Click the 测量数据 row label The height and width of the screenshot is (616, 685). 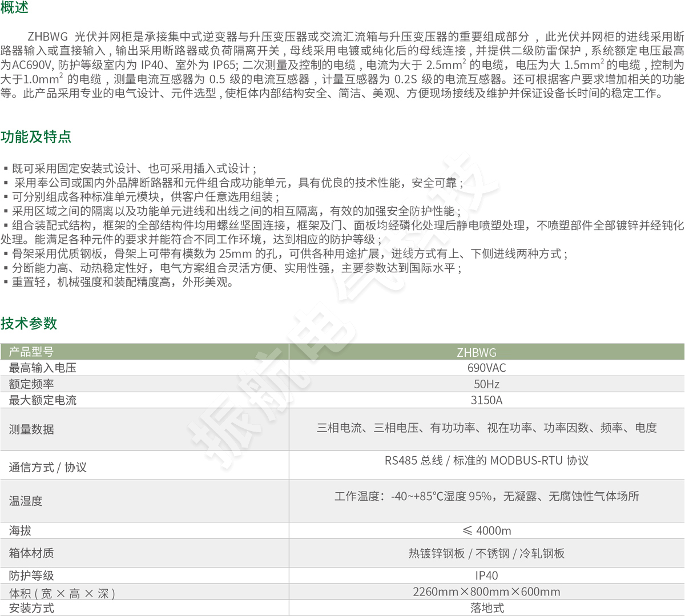coord(31,429)
